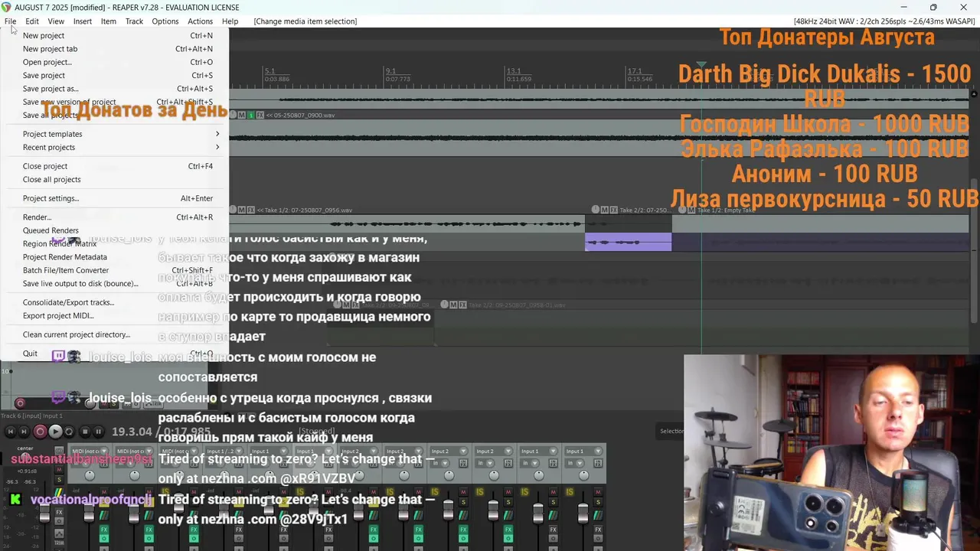The height and width of the screenshot is (551, 980).
Task: Solo the rightmost mixer strip
Action: click(598, 502)
